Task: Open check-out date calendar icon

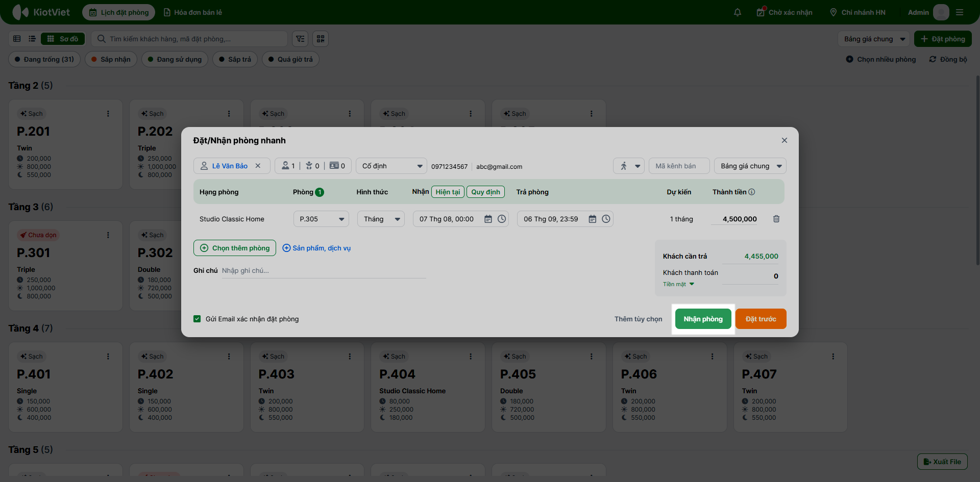Action: click(592, 219)
